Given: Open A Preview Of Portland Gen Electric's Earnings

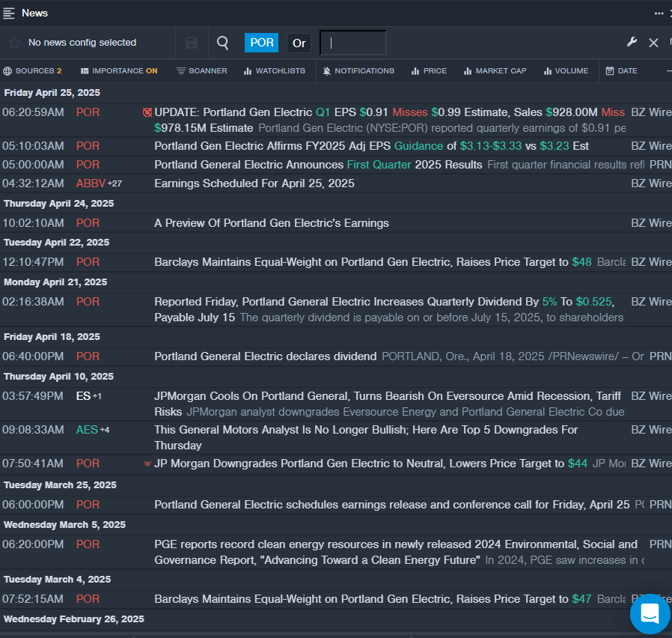Looking at the screenshot, I should 272,223.
